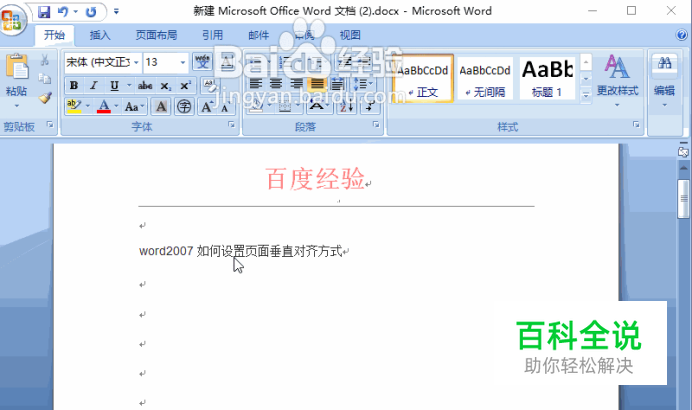Screen dimensions: 692x410
Task: Open the 剪贴板 pane launcher
Action: (50, 125)
